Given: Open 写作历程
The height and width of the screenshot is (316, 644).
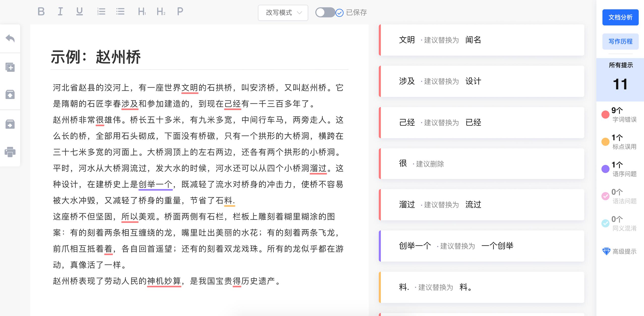Looking at the screenshot, I should (620, 42).
